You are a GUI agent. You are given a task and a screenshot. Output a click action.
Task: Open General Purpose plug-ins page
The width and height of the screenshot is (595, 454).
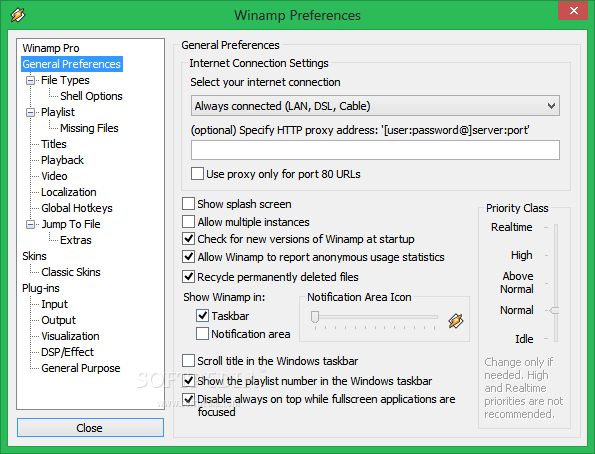81,368
